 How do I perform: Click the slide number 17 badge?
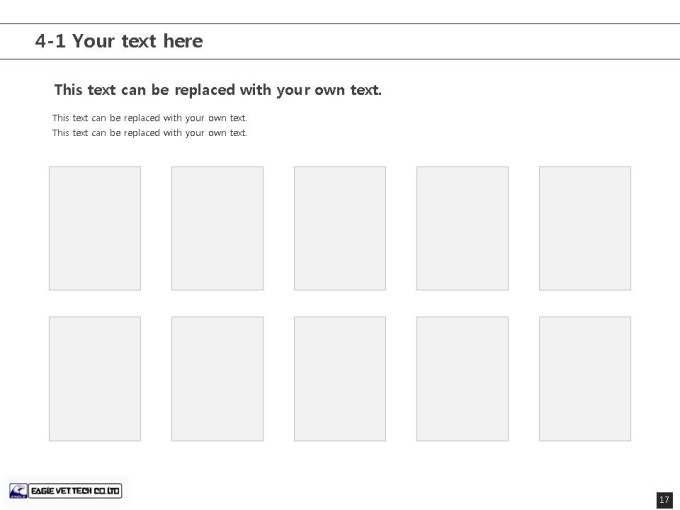(664, 500)
